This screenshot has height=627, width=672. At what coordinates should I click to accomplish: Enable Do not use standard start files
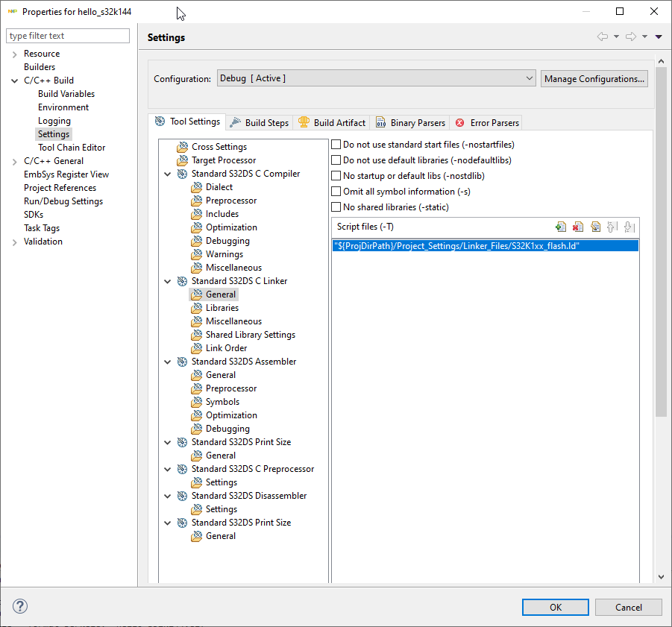coord(336,144)
